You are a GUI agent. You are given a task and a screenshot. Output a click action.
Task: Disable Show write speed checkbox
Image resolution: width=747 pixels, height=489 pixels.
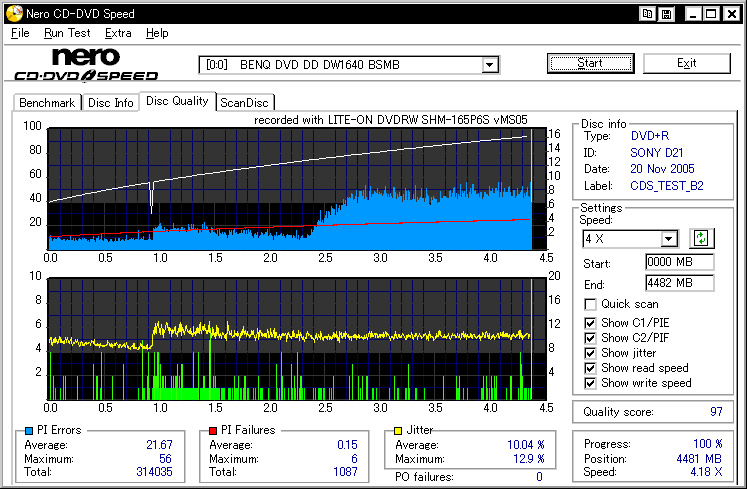tap(591, 383)
